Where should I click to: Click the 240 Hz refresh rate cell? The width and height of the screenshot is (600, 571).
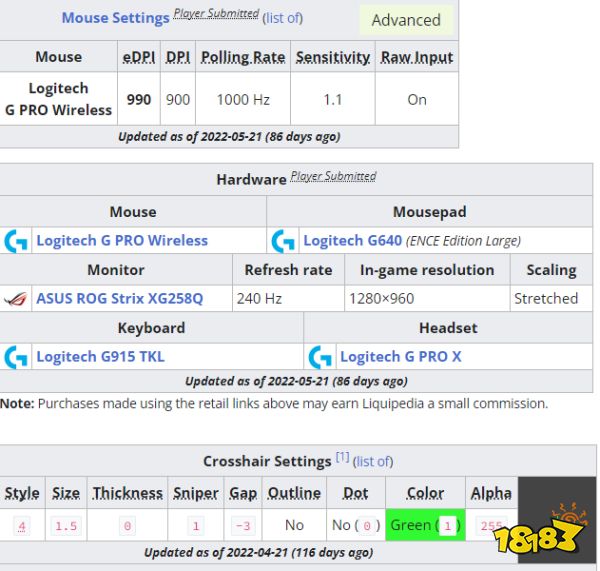coord(288,299)
